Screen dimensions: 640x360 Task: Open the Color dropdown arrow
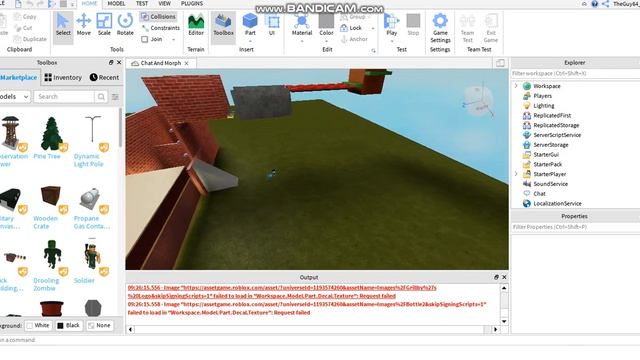click(326, 41)
